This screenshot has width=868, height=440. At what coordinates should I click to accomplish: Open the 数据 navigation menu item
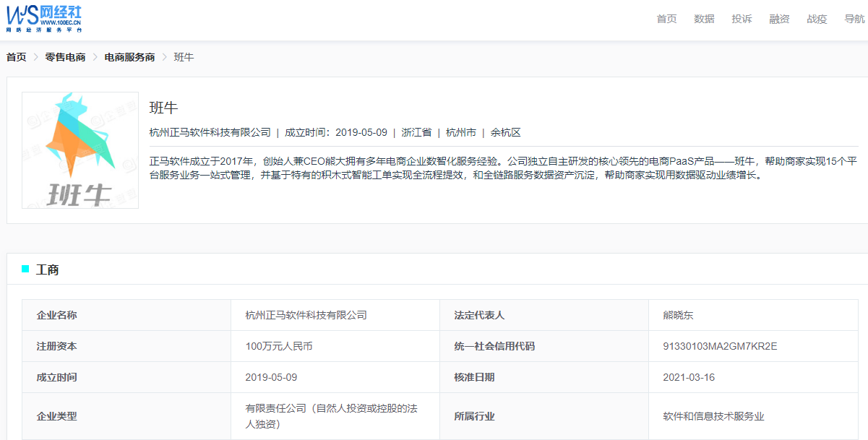(704, 19)
